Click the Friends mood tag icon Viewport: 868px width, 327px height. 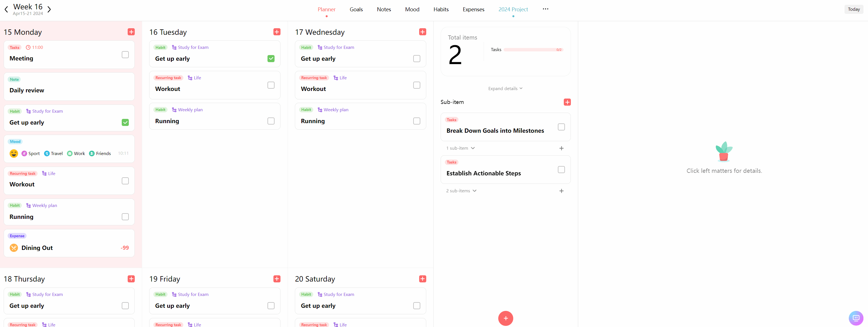(x=92, y=154)
